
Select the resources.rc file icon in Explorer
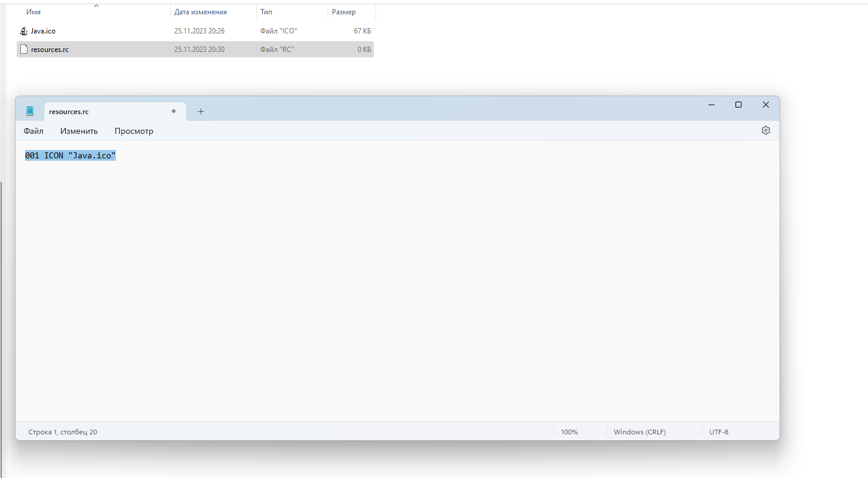click(24, 49)
